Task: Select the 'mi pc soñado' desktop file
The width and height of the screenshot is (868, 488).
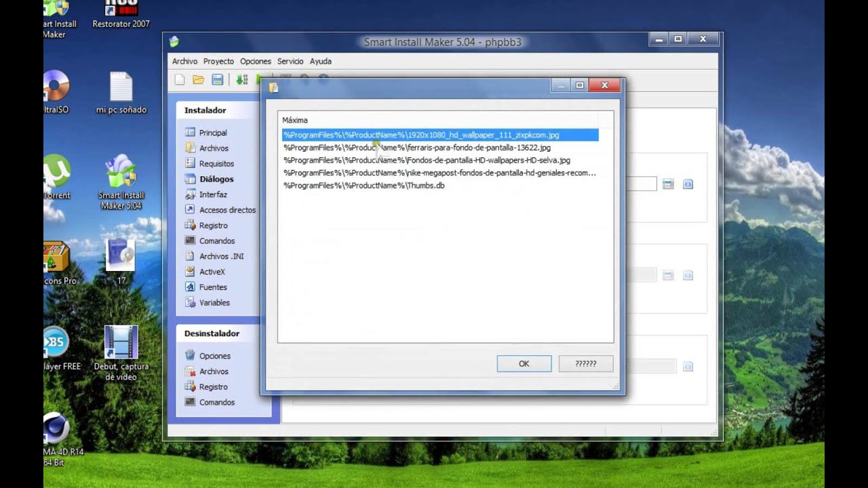Action: 121,93
